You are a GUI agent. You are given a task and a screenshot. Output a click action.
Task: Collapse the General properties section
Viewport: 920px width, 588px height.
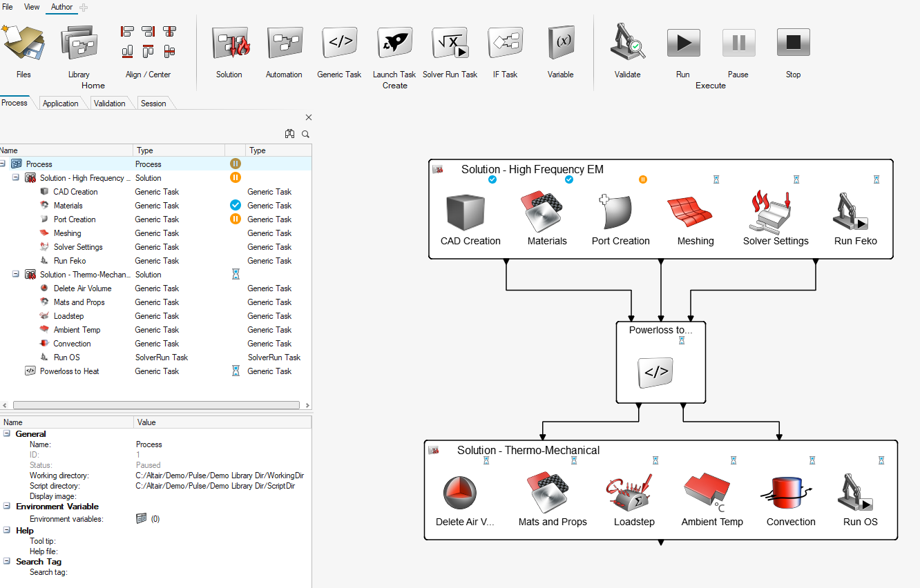coord(7,434)
